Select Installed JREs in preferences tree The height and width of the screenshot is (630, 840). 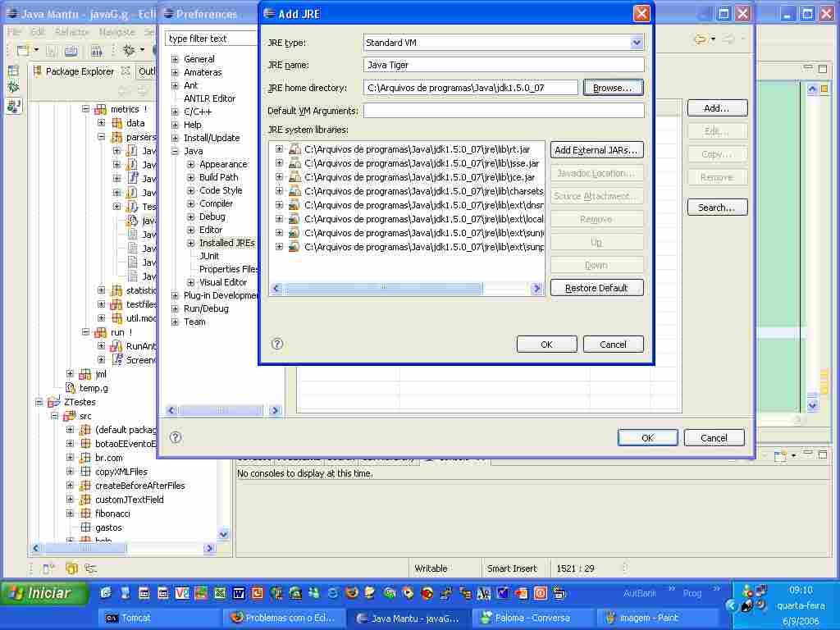point(226,243)
